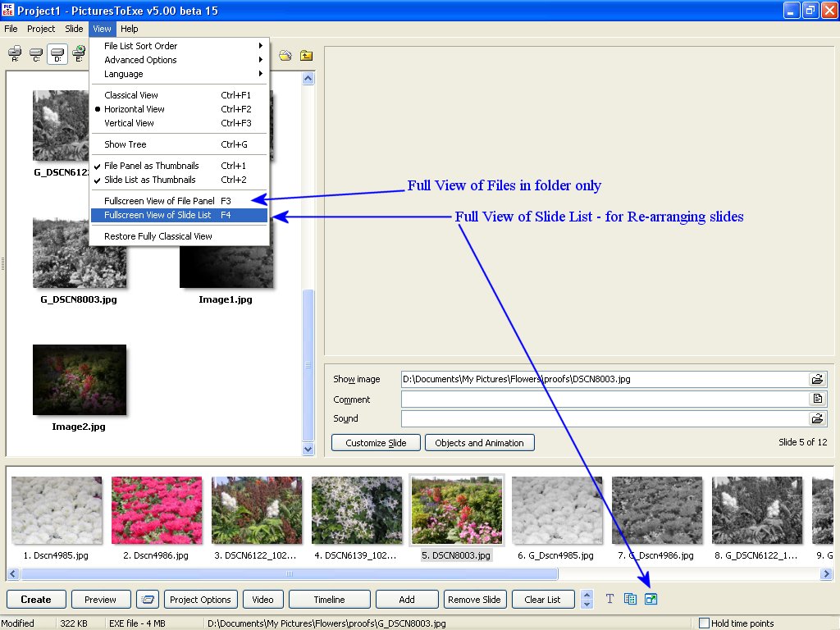Click the file panel vertical scrollbar thumb
This screenshot has height=630, width=840.
pyautogui.click(x=308, y=365)
